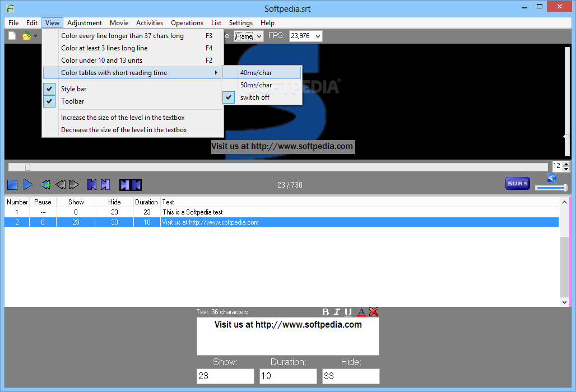Choose Color at least 3 lines long line
Screen dimensions: 576x392
point(132,48)
